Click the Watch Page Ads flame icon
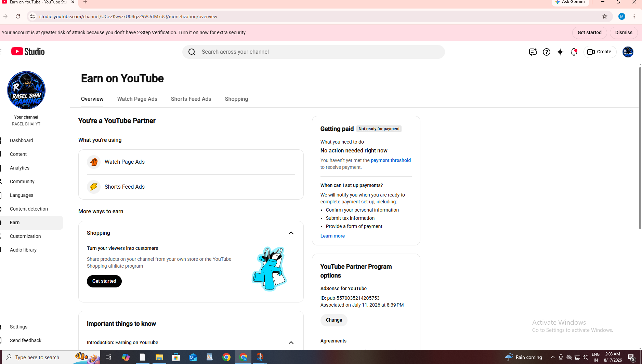Viewport: 642px width, 364px height. (94, 162)
